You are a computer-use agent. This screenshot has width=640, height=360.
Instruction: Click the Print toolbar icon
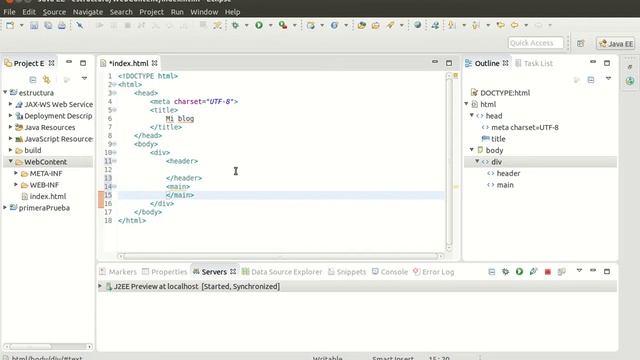[61, 25]
